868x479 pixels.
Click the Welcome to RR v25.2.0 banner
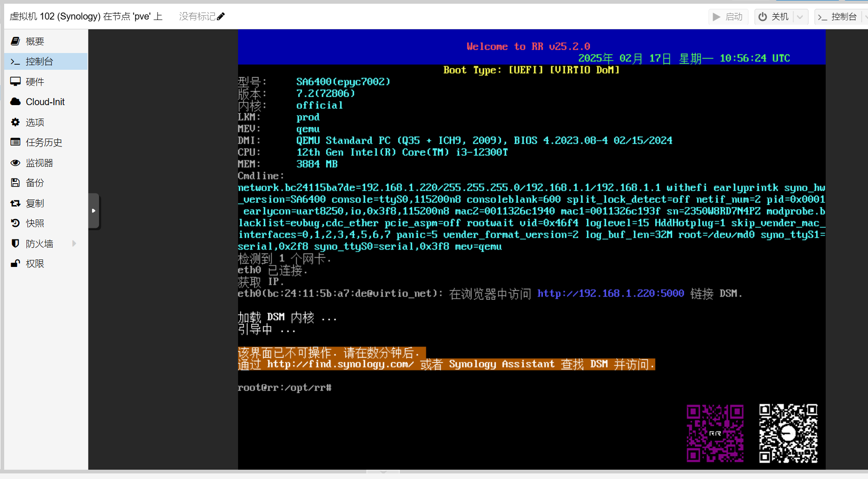pos(528,47)
